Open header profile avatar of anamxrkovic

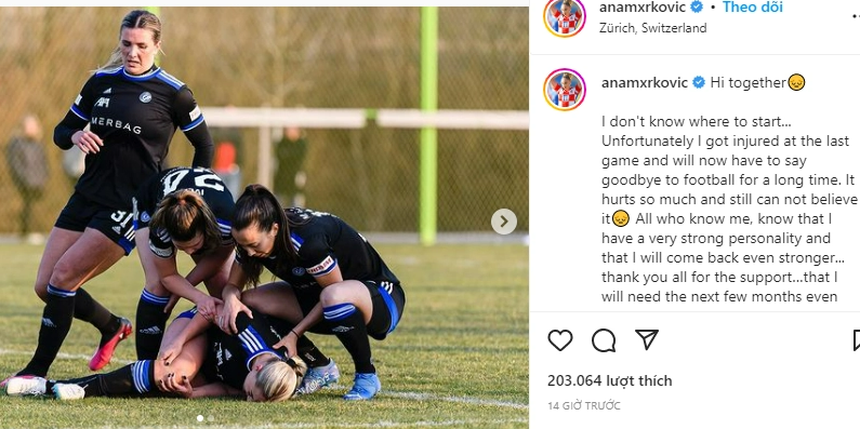[564, 16]
